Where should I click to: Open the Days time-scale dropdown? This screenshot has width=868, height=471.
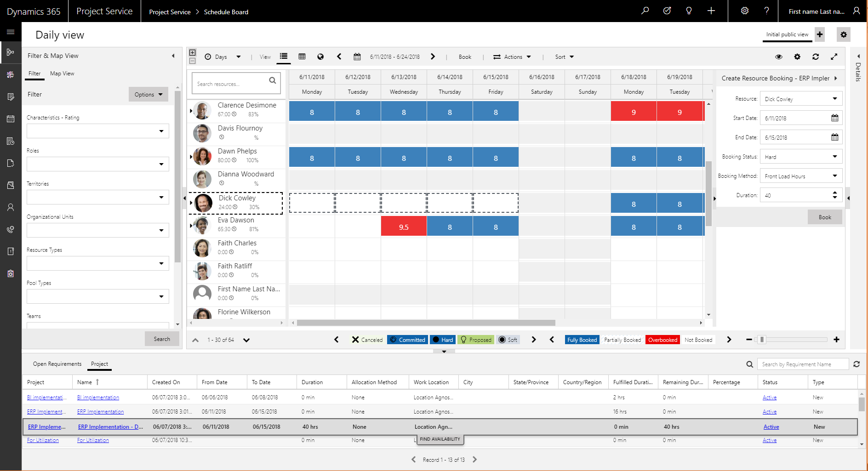[224, 57]
